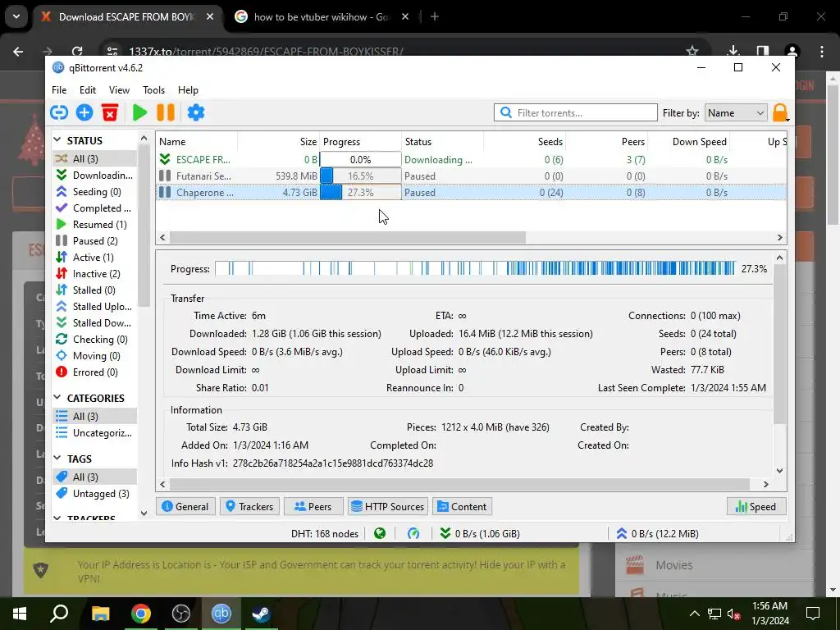Screen dimensions: 840x630
Task: Select All (3) under Tags
Action: pos(95,477)
